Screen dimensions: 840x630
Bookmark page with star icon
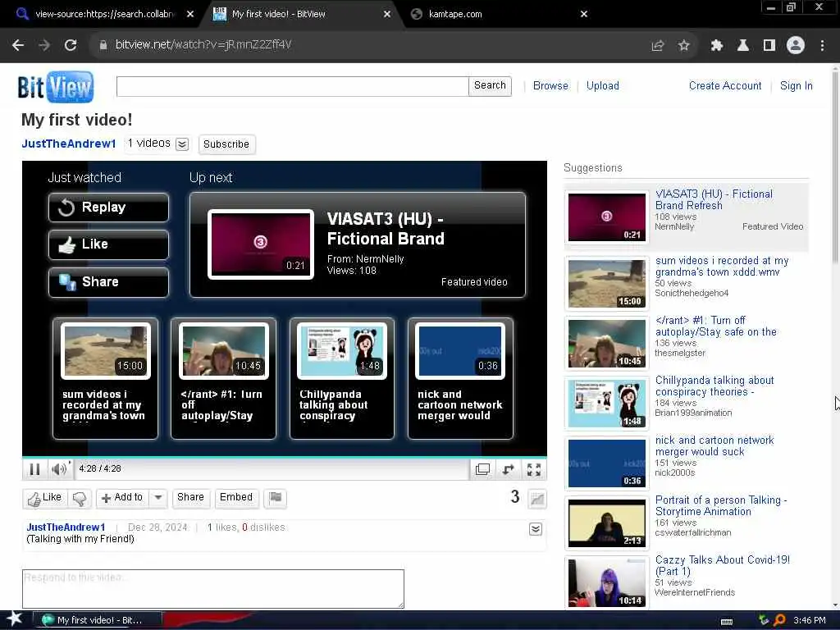[683, 46]
